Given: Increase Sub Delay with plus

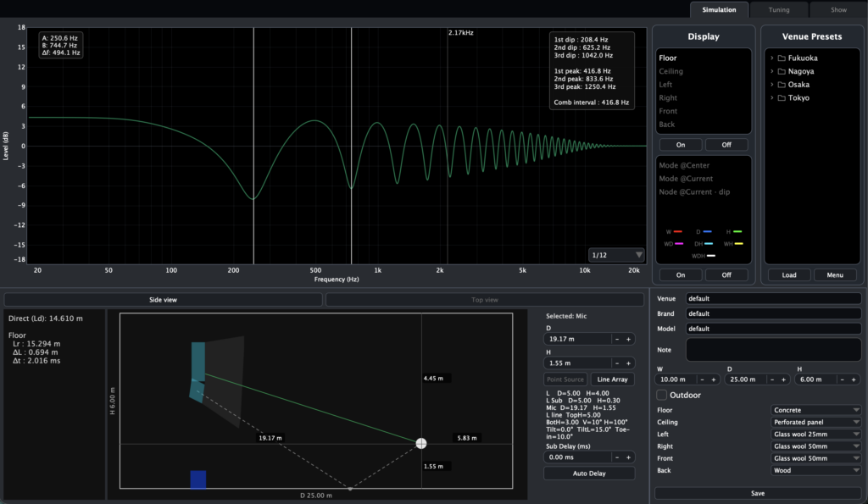Looking at the screenshot, I should click(628, 457).
